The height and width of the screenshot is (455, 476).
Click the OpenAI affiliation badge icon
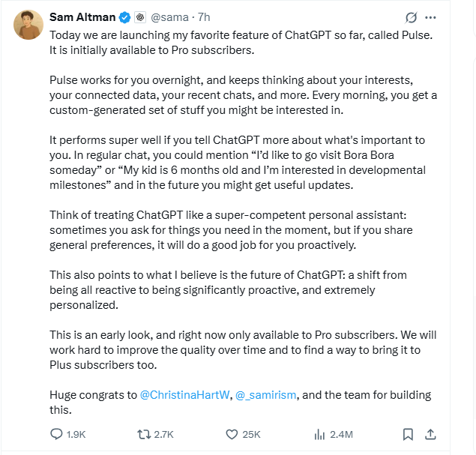[139, 16]
